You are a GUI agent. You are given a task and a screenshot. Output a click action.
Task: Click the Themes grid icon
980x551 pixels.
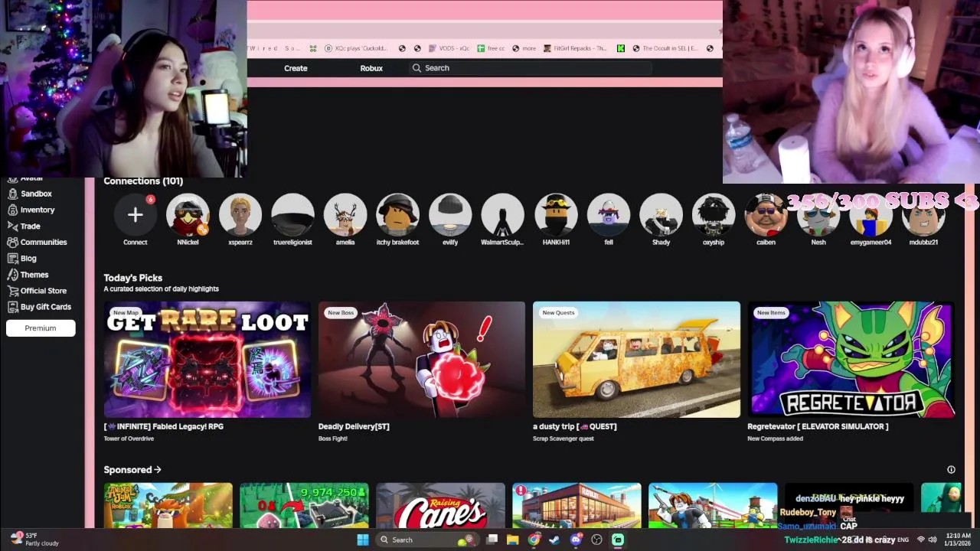(12, 274)
